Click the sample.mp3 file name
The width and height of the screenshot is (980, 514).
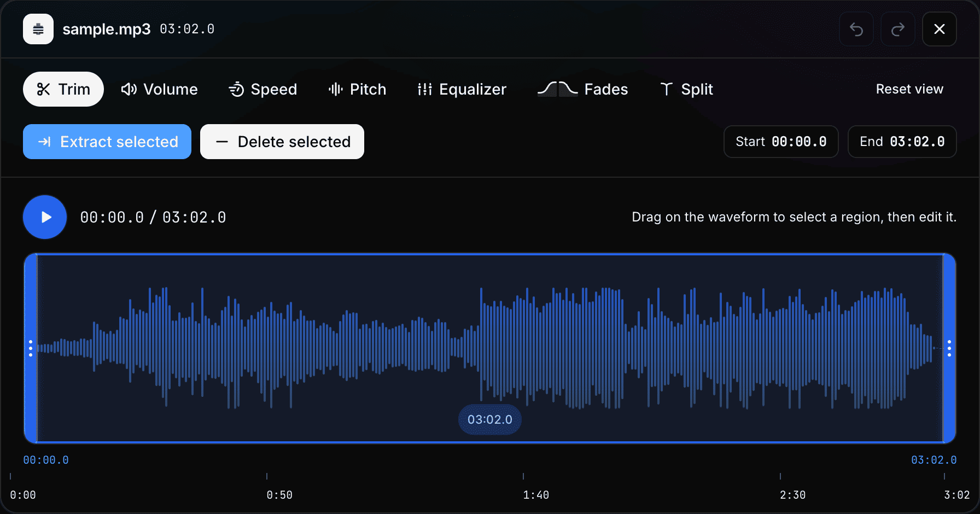(107, 29)
